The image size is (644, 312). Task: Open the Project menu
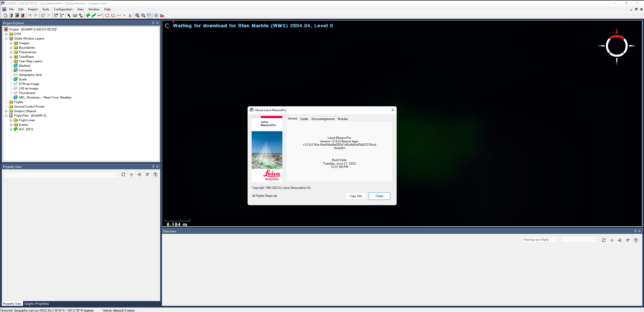coord(33,9)
